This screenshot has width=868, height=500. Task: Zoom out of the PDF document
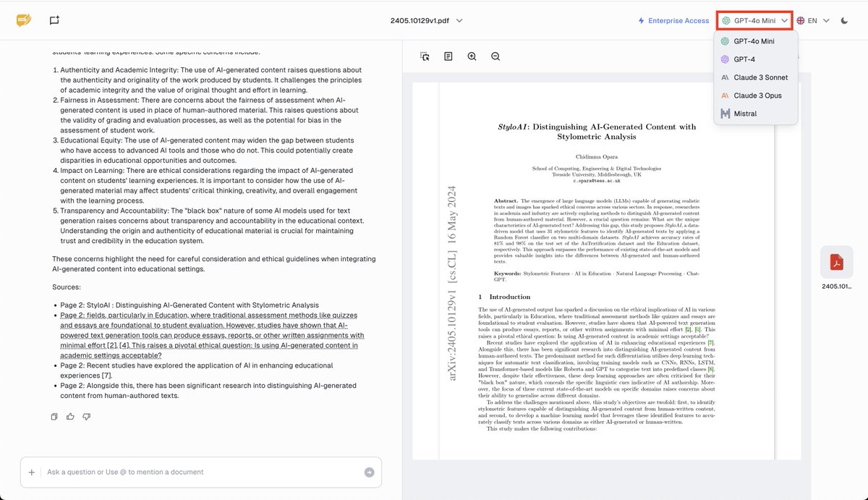(x=495, y=56)
